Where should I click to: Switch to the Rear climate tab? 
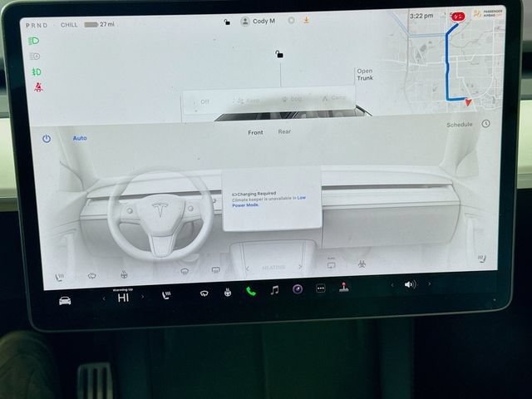(x=284, y=131)
